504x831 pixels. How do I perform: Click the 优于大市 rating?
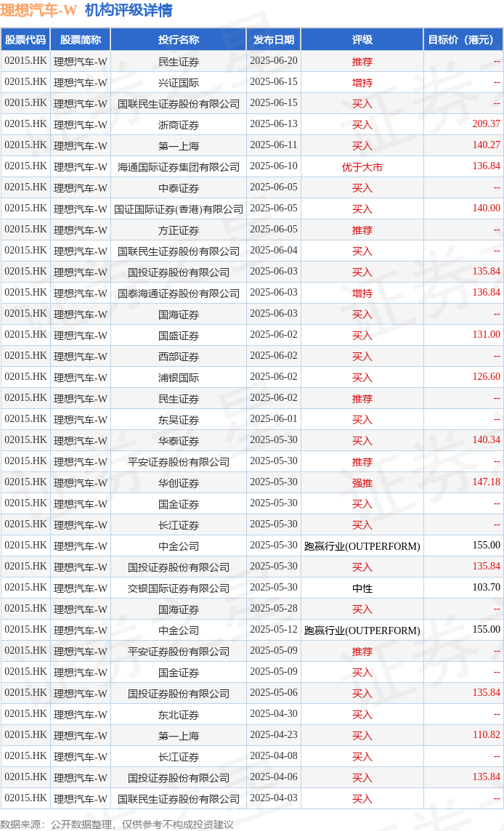coord(362,168)
